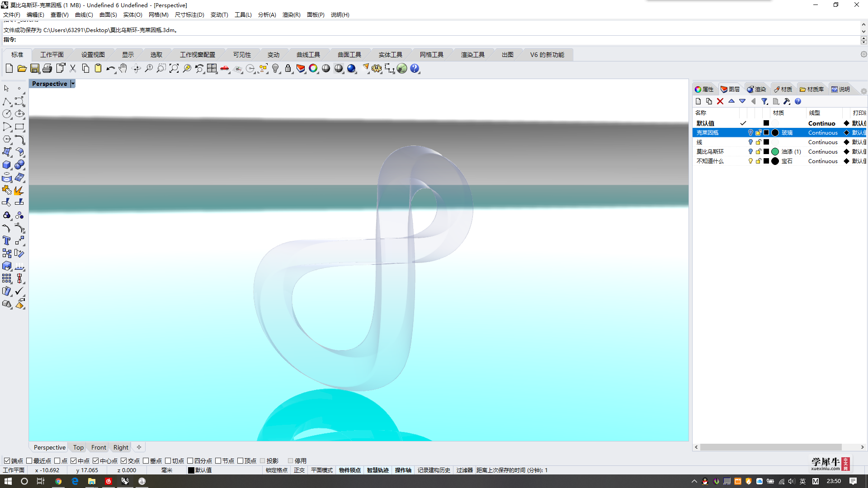The height and width of the screenshot is (488, 868).
Task: Click the Lock objects padlock toolbar icon
Action: click(x=288, y=69)
